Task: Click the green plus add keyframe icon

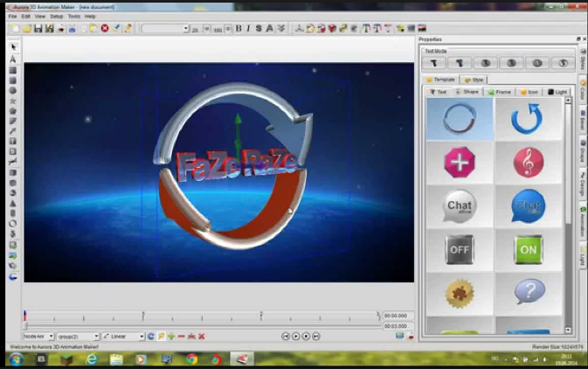Action: (x=171, y=337)
